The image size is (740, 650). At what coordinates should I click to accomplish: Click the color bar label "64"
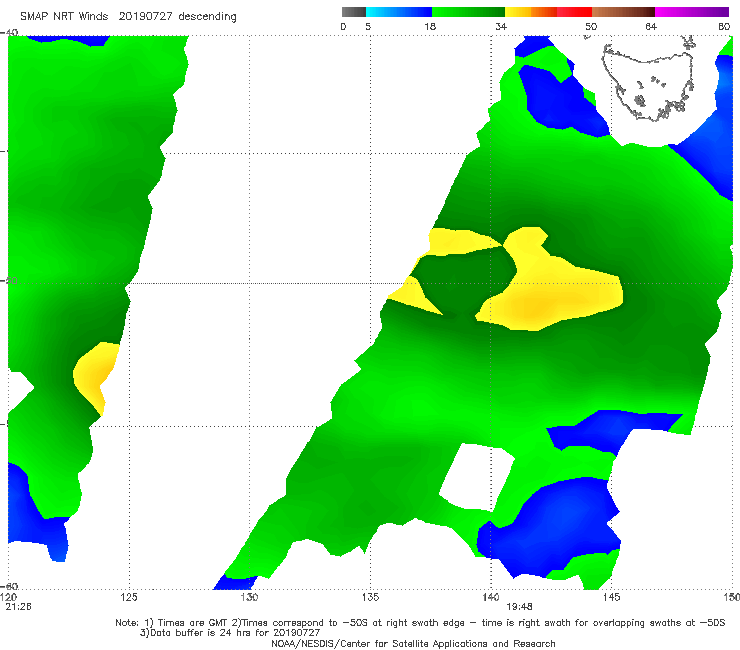(x=651, y=27)
